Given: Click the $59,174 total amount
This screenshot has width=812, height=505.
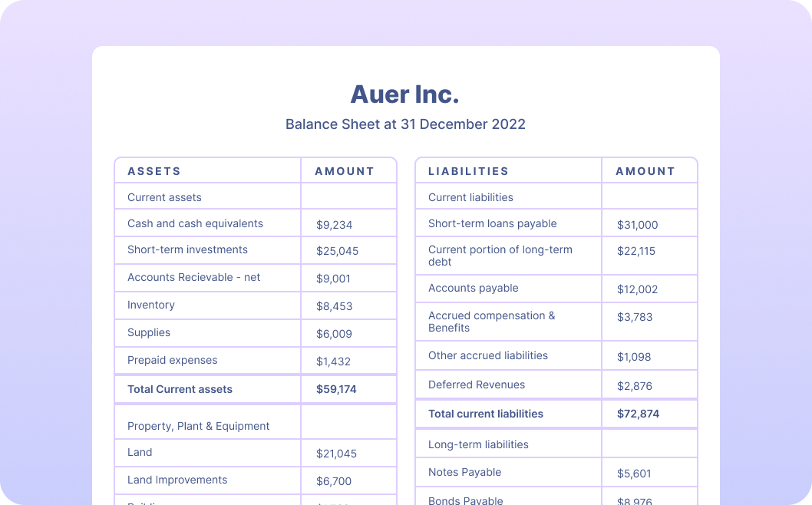Looking at the screenshot, I should [336, 389].
